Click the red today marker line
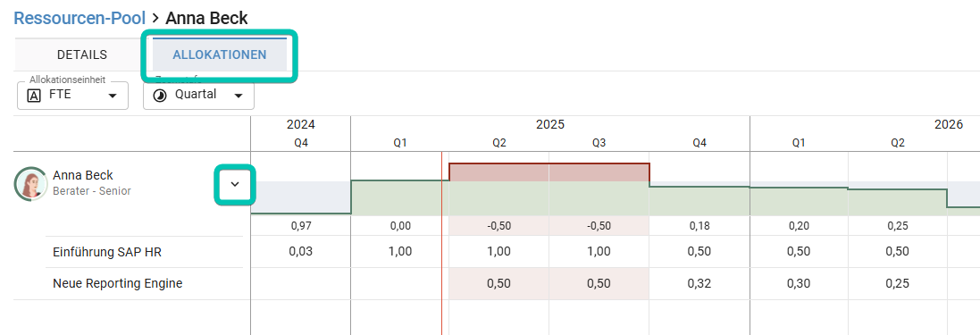Image resolution: width=980 pixels, height=335 pixels. click(x=442, y=244)
